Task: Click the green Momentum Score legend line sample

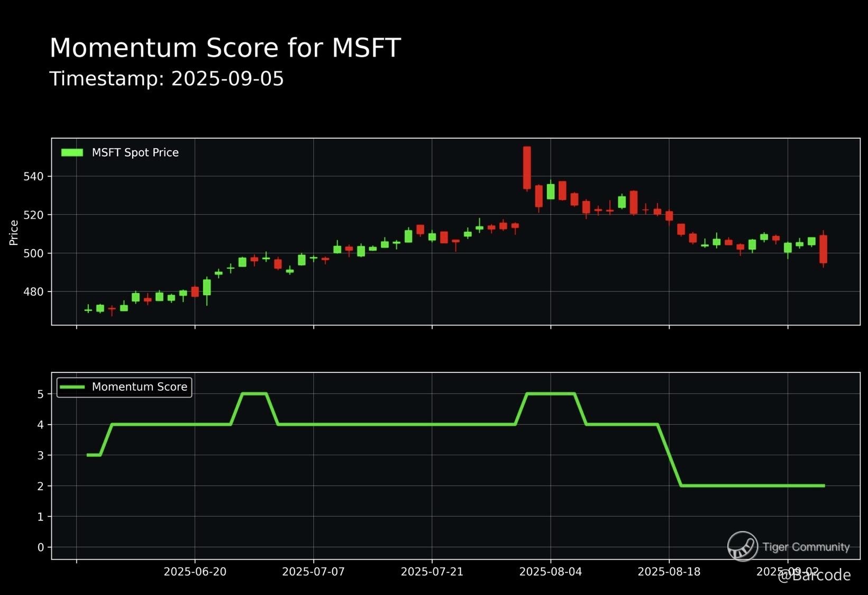Action: point(72,387)
